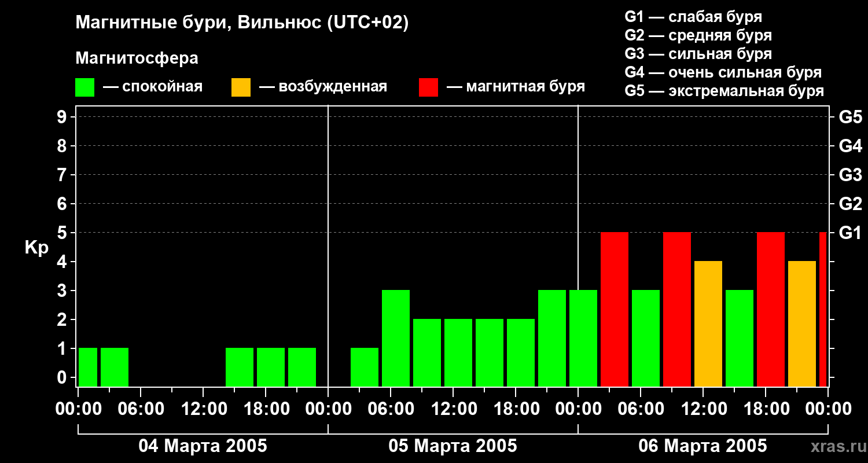The image size is (868, 463).
Task: Click the 'G1 — слабая буря' legend line
Action: point(693,17)
